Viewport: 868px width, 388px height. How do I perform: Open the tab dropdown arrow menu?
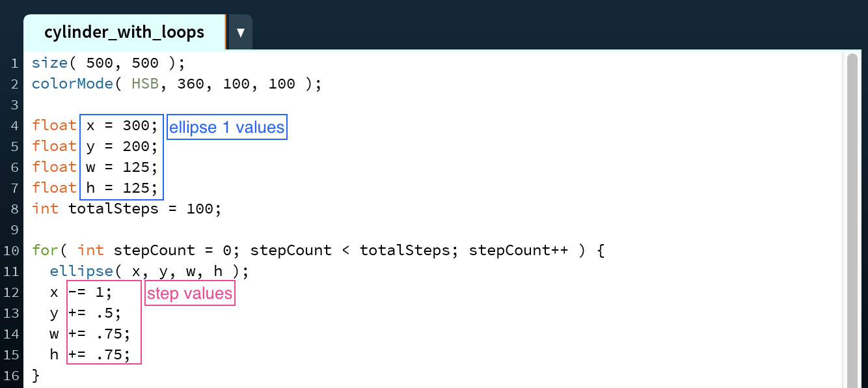click(x=241, y=33)
